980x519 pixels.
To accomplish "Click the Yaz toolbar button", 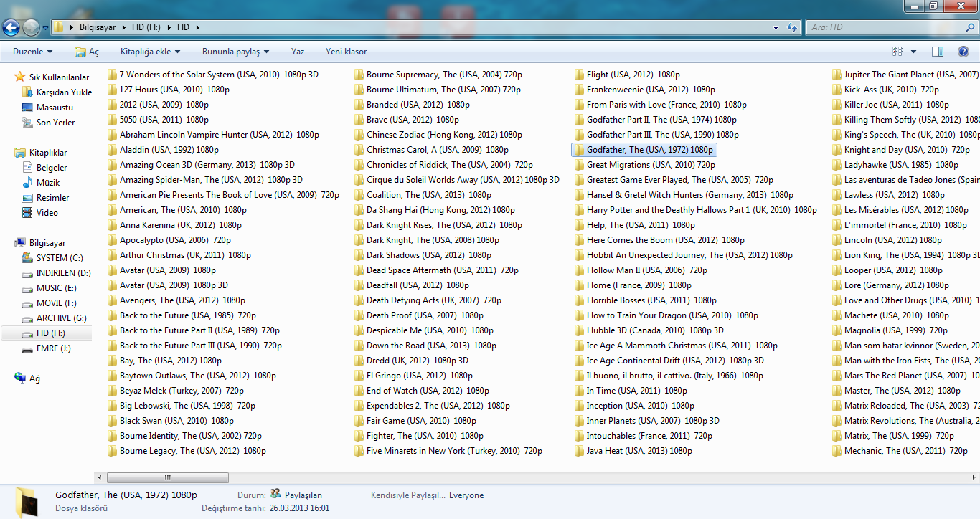I will click(x=298, y=52).
